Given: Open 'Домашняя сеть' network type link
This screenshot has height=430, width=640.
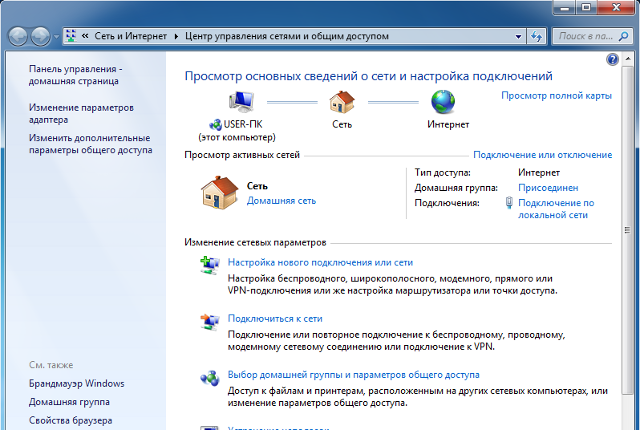Looking at the screenshot, I should tap(281, 201).
